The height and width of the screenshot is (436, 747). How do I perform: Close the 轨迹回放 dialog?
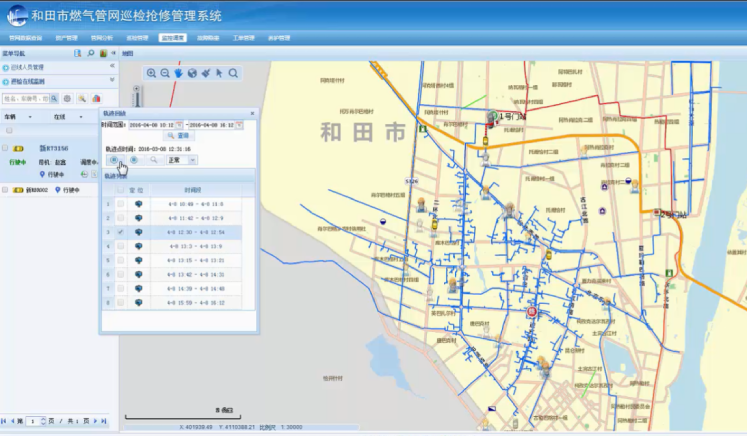pos(252,113)
